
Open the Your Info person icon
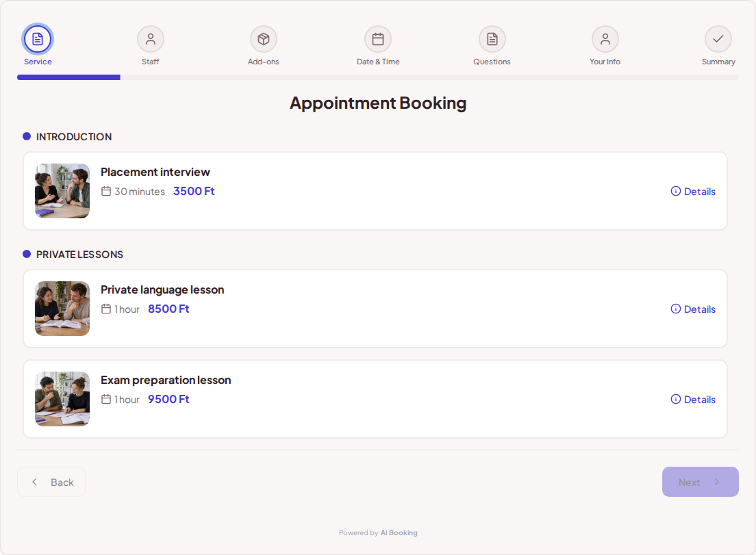pyautogui.click(x=605, y=39)
